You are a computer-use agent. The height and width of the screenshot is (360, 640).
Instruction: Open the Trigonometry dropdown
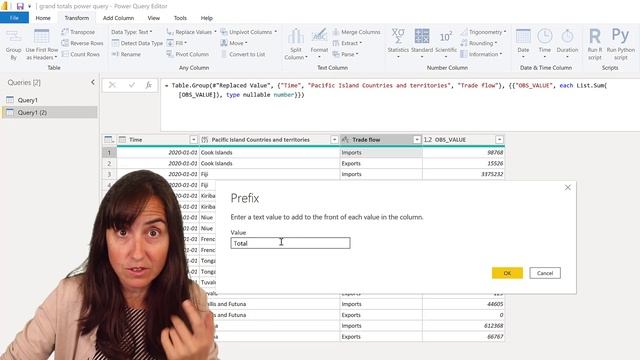pos(483,32)
